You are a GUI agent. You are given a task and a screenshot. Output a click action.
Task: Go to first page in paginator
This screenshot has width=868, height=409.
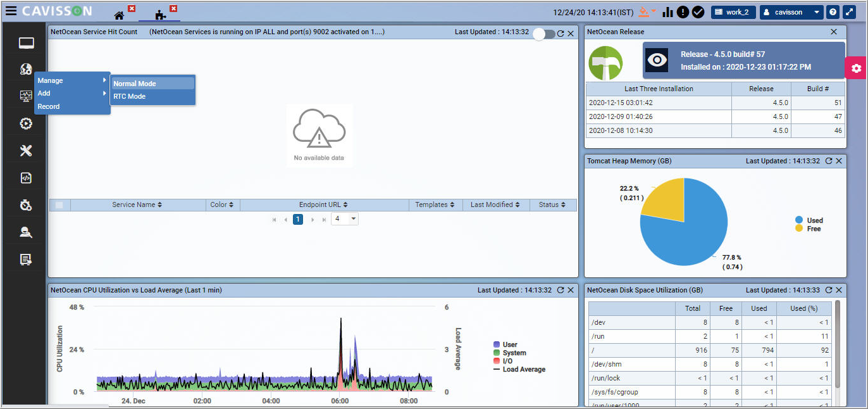275,219
